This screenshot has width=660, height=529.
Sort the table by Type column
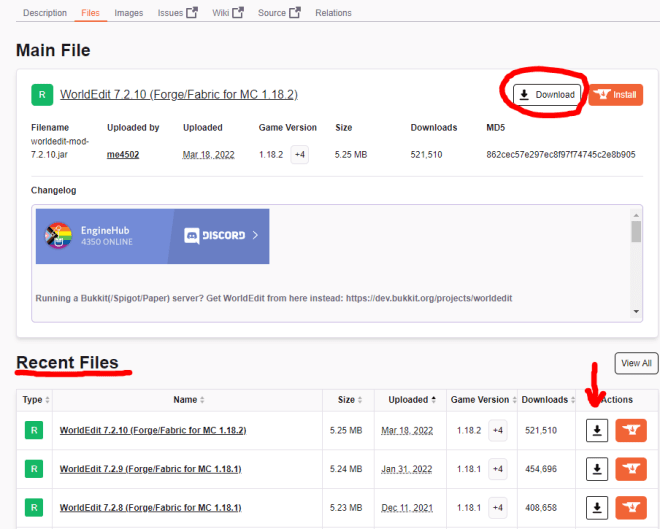coord(36,400)
